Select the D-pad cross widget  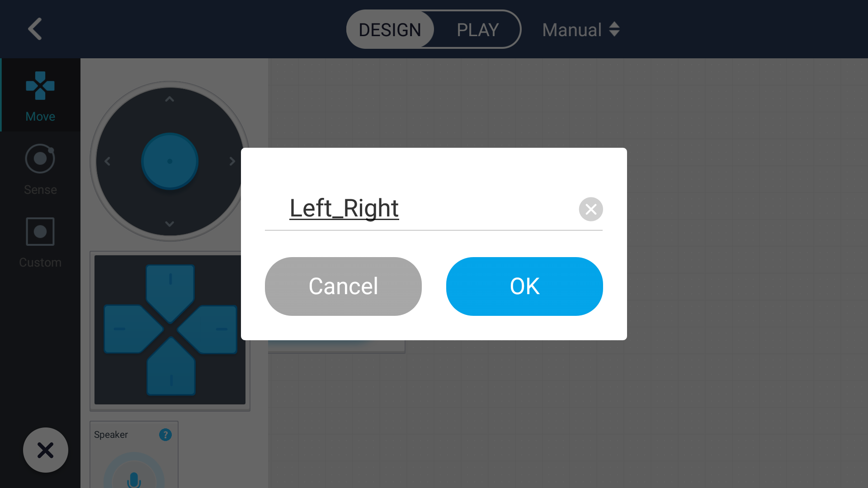170,330
